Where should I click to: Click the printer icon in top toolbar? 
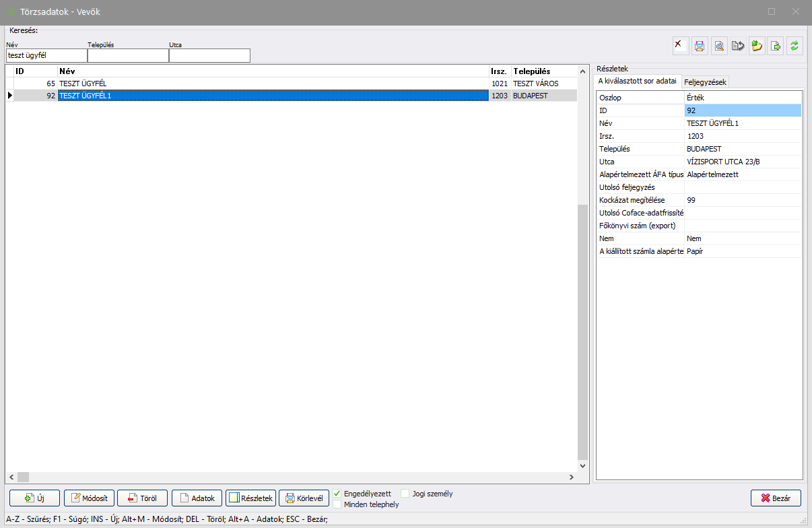[700, 46]
